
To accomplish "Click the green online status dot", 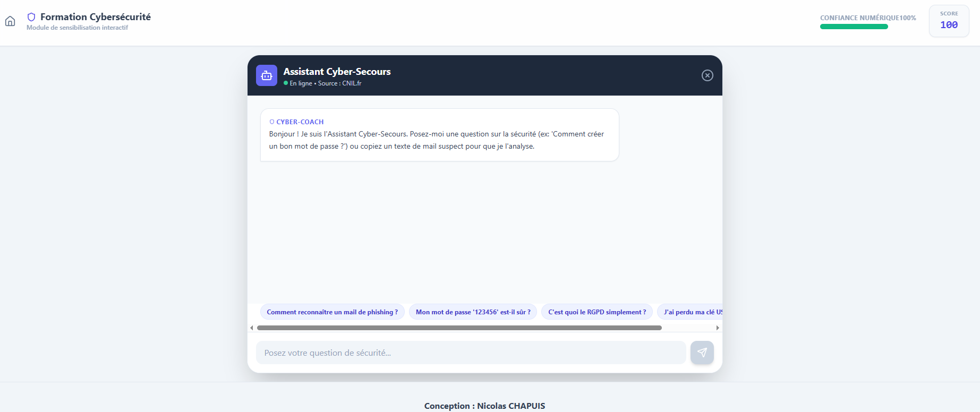I will click(286, 83).
